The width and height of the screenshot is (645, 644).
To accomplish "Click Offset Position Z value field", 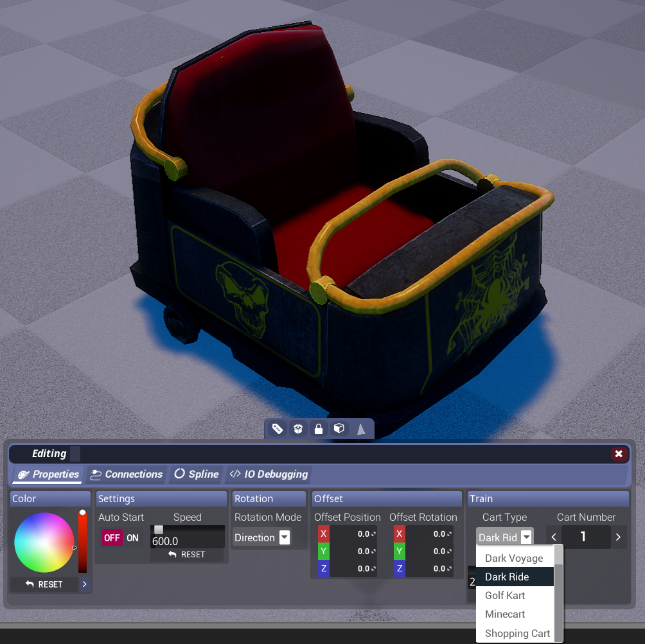I will (353, 568).
